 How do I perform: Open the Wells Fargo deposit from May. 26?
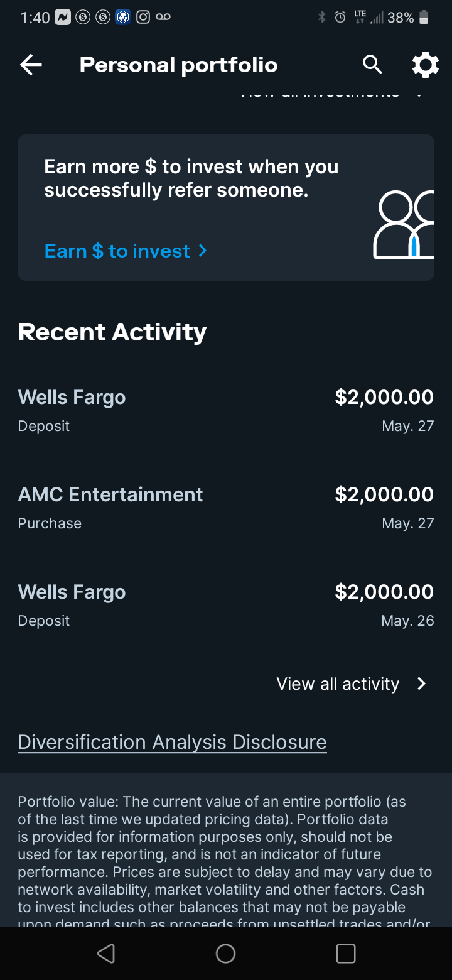point(225,604)
